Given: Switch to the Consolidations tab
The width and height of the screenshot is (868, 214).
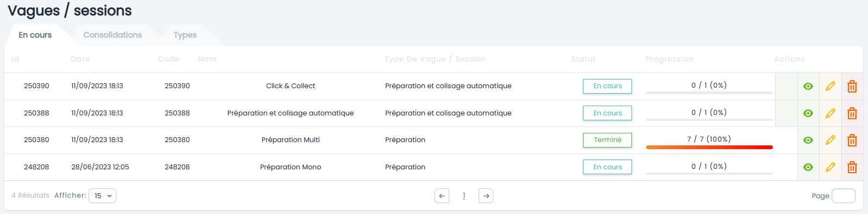Looking at the screenshot, I should pos(113,35).
